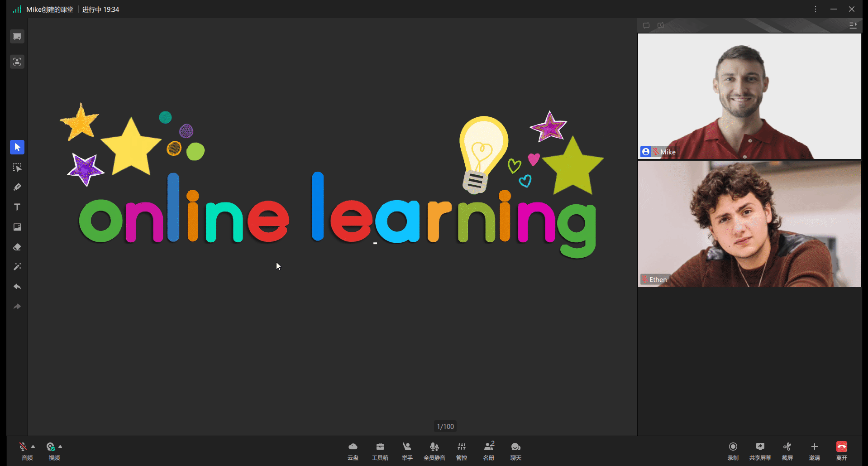Open the whiteboard panel icon

click(x=17, y=36)
